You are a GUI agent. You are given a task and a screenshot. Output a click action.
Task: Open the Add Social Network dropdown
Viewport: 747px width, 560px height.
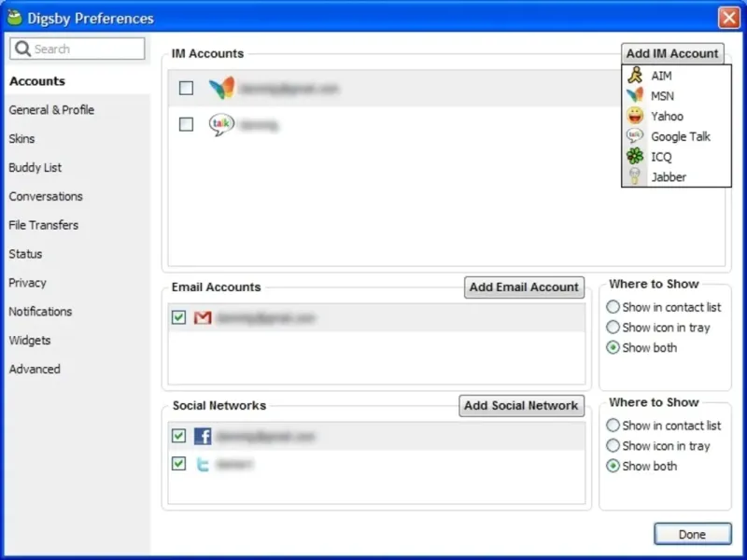click(x=521, y=406)
